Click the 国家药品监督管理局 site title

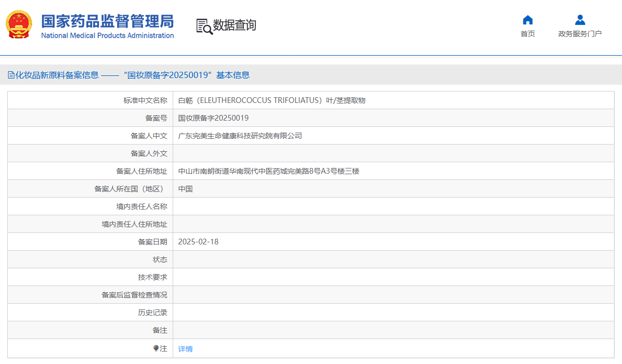pyautogui.click(x=107, y=21)
